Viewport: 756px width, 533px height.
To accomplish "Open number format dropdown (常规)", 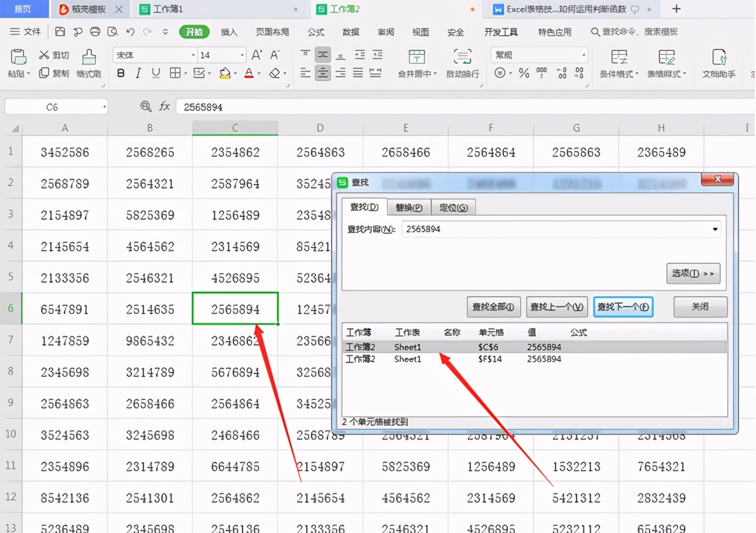I will click(x=583, y=55).
